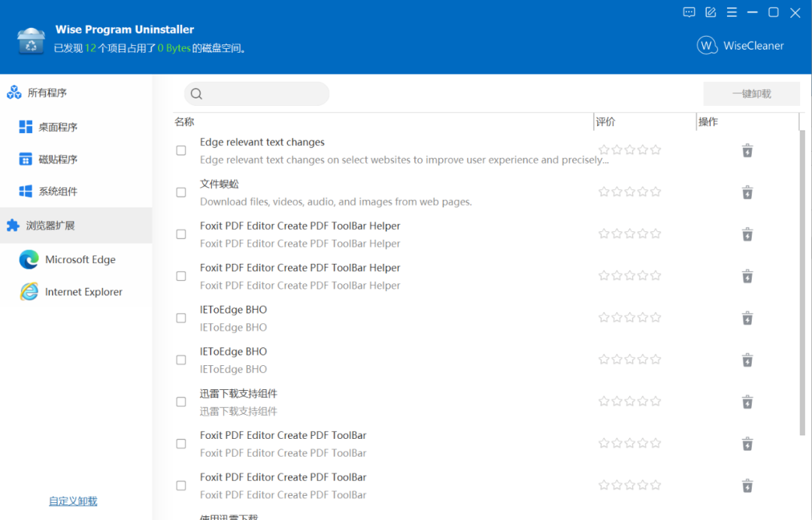Check the 迅雷下载支持组件 checkbox

coord(180,402)
